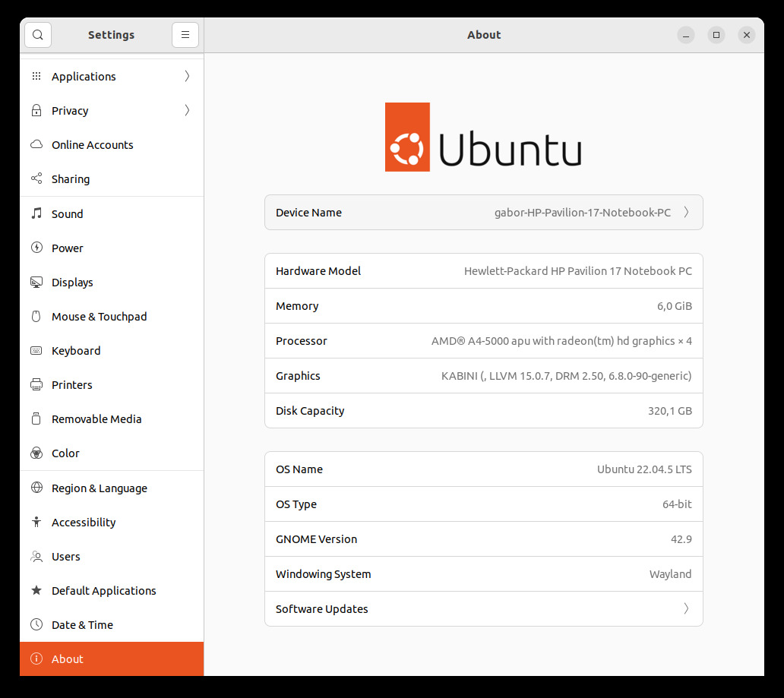The image size is (784, 698).
Task: Click the Privacy lock icon
Action: click(36, 110)
